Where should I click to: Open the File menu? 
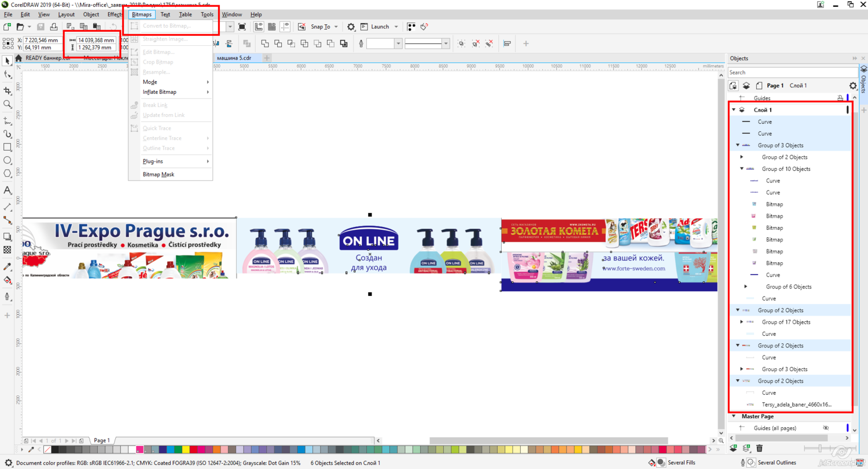8,14
